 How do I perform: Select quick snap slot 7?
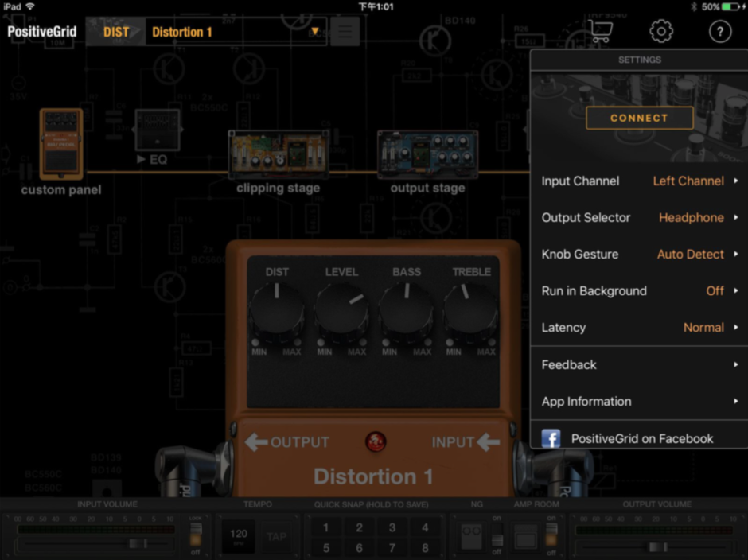(392, 548)
